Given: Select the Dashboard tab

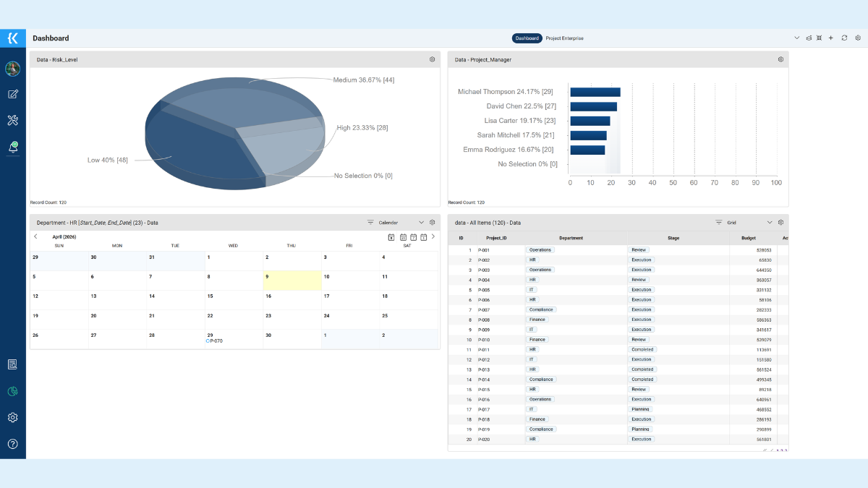Looking at the screenshot, I should coord(527,38).
